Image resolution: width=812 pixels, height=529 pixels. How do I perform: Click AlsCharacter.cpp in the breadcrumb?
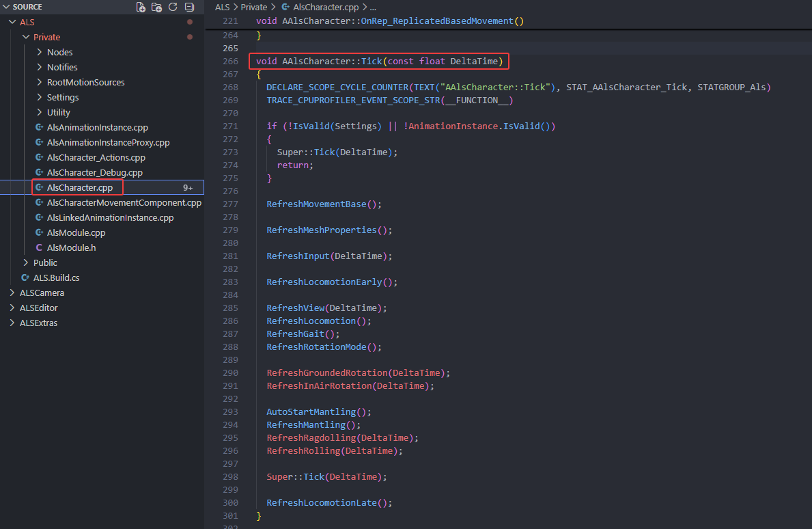[x=326, y=7]
